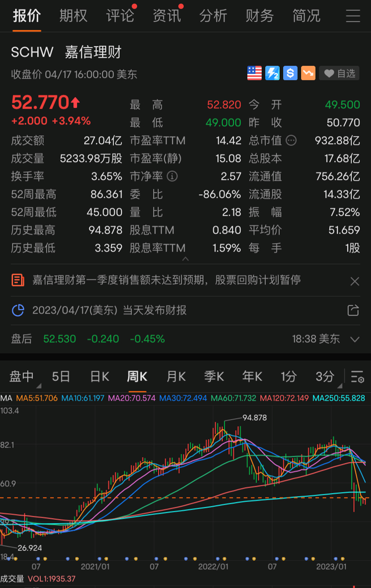This screenshot has width=371, height=588.
Task: Expand the 盘后 after-hours details chevron
Action: tap(354, 339)
